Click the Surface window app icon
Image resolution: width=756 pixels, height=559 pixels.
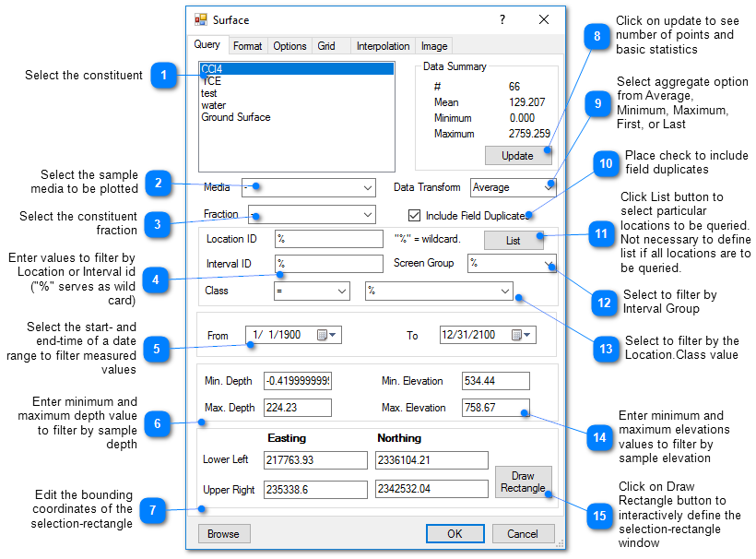tap(201, 19)
